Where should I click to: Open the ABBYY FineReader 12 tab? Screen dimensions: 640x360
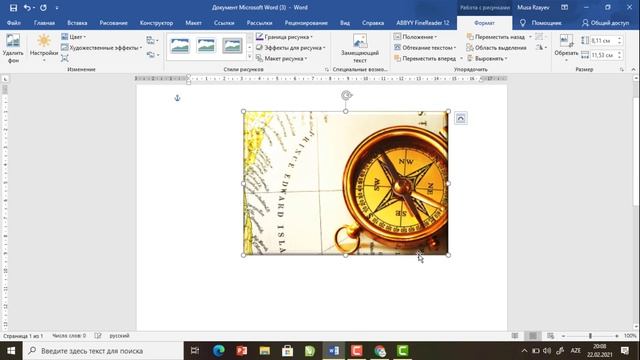422,23
